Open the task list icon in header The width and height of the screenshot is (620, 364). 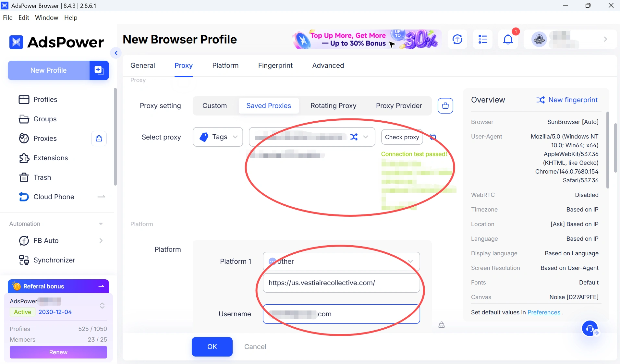tap(483, 39)
